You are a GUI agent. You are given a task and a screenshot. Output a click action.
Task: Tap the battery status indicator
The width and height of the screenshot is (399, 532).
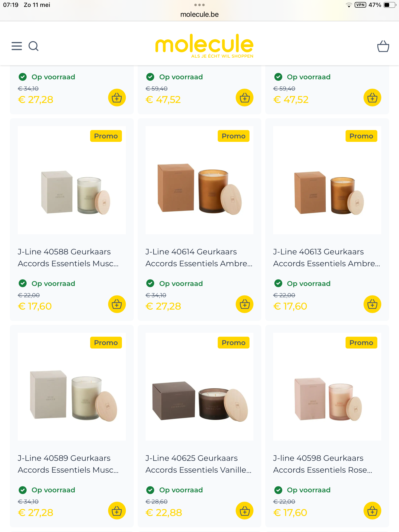(x=390, y=5)
